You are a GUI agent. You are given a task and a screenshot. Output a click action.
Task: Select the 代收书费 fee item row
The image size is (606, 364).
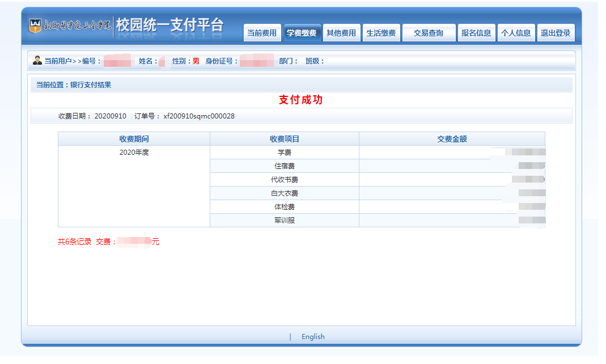coord(285,180)
